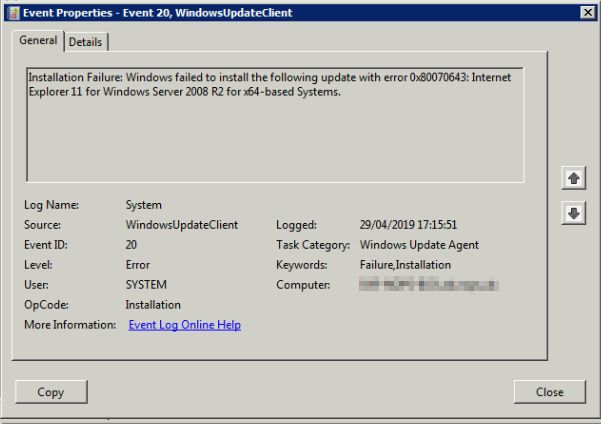The width and height of the screenshot is (601, 424).
Task: Click the event log icon in title bar
Action: [13, 13]
